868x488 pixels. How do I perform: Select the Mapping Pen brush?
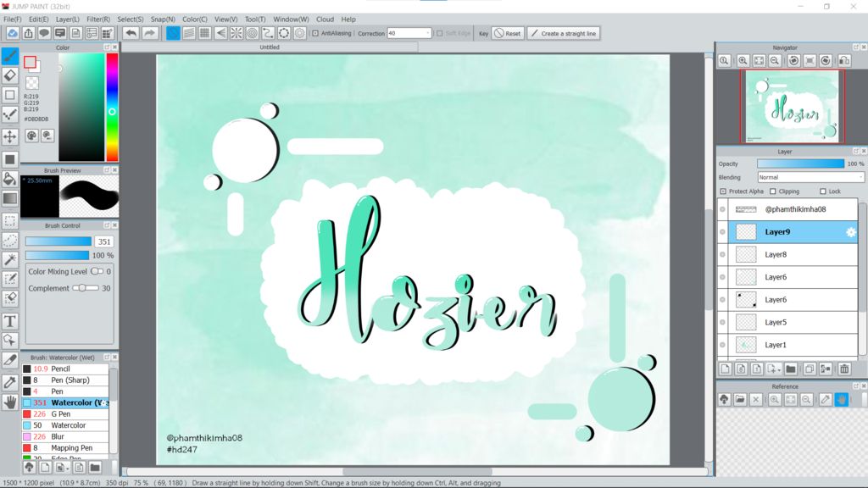65,447
